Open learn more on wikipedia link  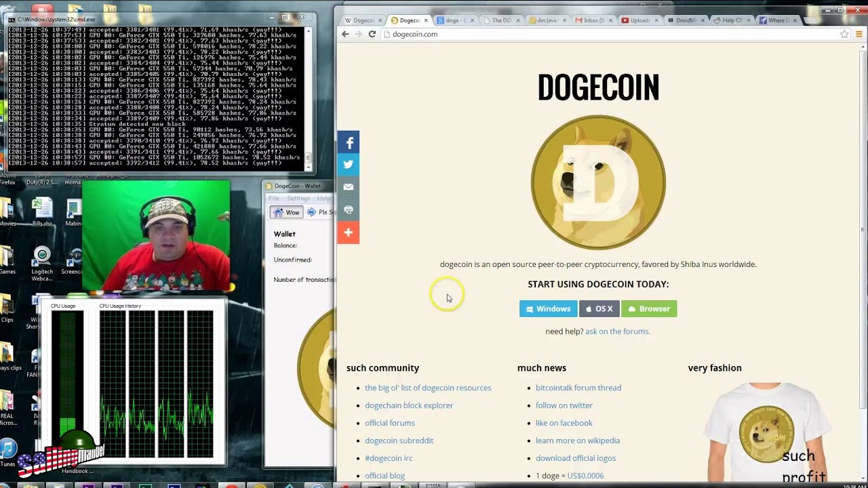[578, 441]
